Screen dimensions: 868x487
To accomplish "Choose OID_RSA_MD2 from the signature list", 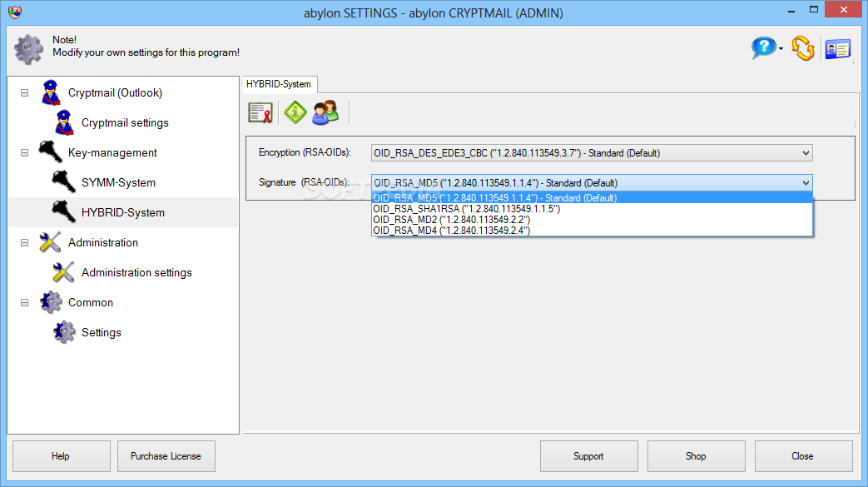I will coord(592,220).
